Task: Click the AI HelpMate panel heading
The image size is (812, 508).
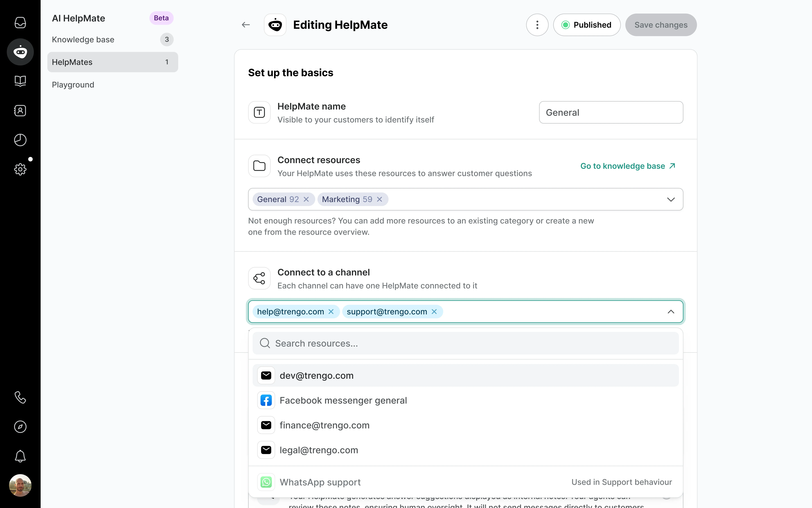Action: [79, 18]
